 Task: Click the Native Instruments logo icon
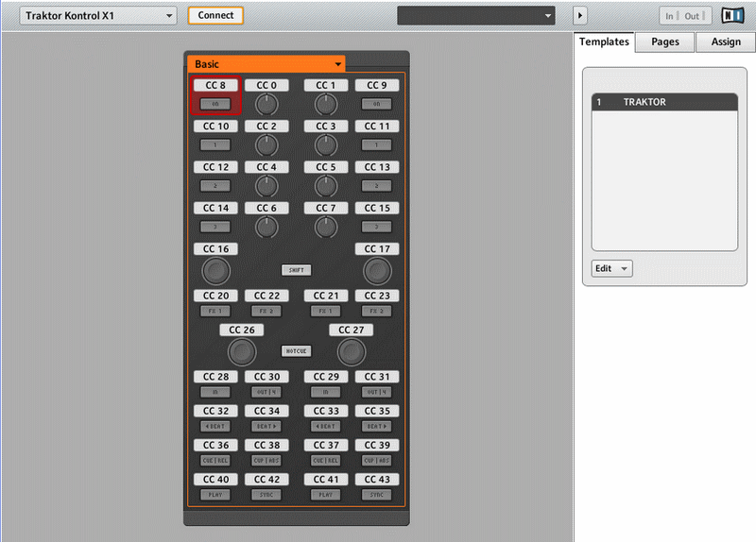click(732, 16)
